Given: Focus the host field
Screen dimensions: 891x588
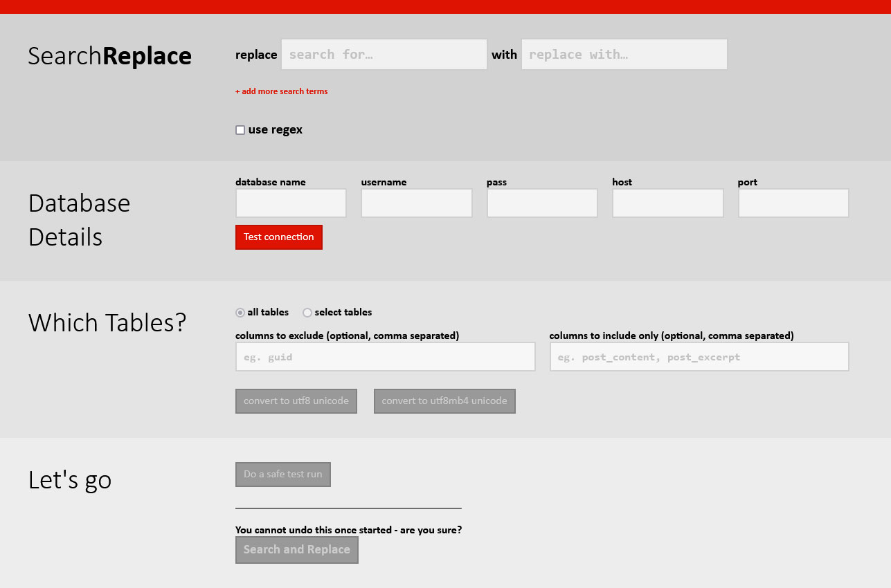Looking at the screenshot, I should (668, 203).
